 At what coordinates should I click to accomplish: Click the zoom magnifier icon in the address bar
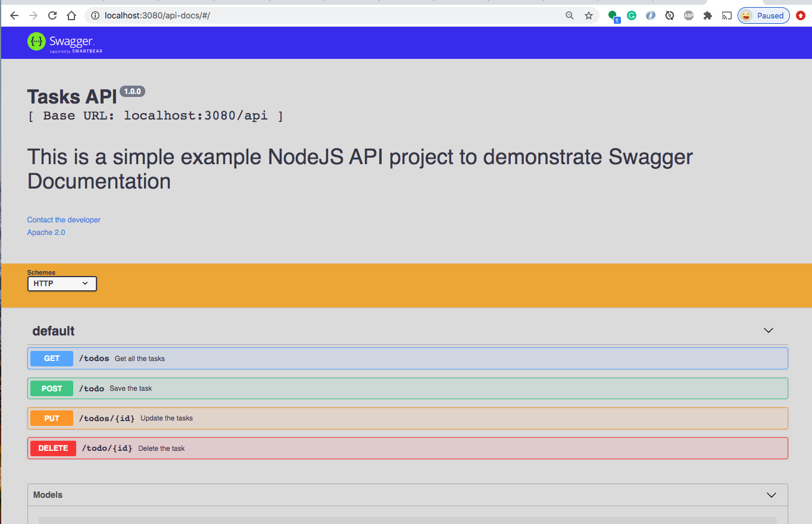570,15
